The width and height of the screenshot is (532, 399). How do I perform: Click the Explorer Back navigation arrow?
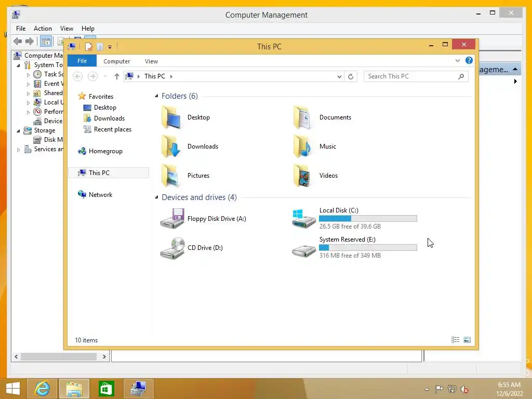78,76
